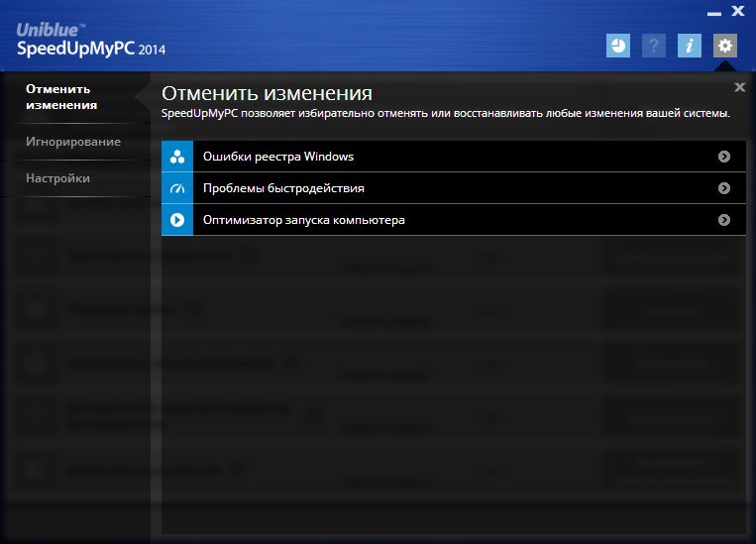
Task: Expand arrow for Оптимизатор запуска компьютера
Action: point(724,220)
